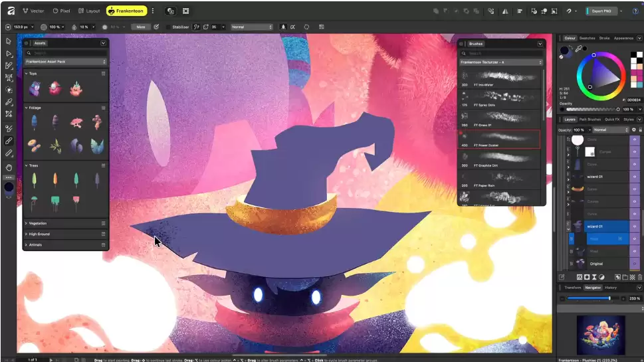Select the Hand pan tool
The width and height of the screenshot is (644, 362).
coord(9,167)
